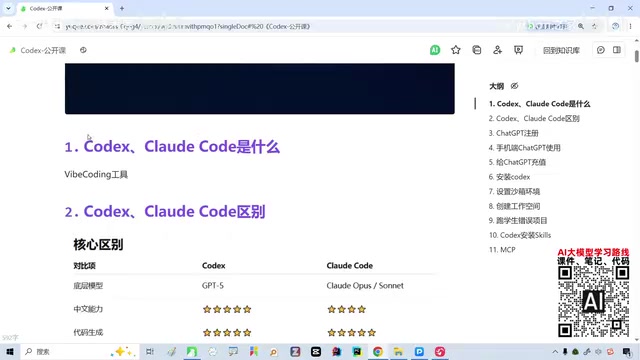Open File Explorer from the taskbar
The height and width of the screenshot is (360, 640).
pos(398,351)
